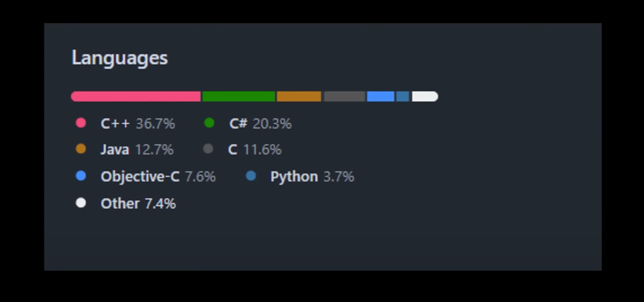Open the C++ language link
This screenshot has width=644, height=302.
pos(137,124)
